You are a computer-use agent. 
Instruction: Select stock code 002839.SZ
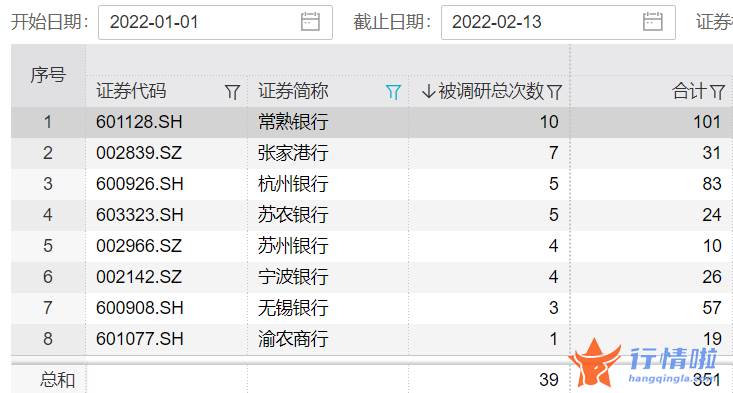coord(139,153)
